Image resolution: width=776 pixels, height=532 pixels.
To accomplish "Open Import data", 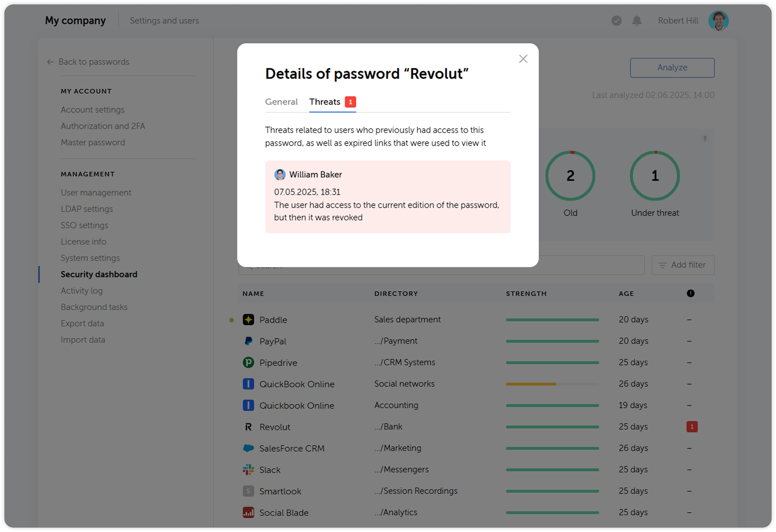I will tap(83, 340).
